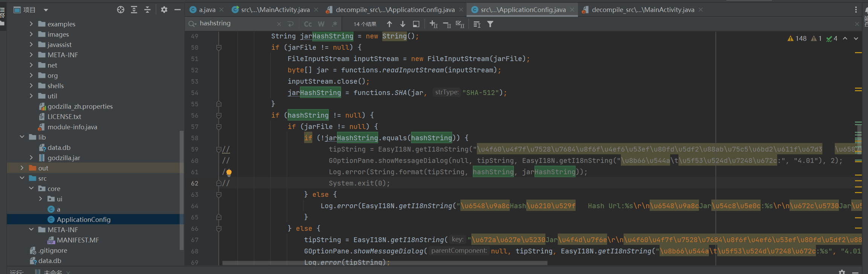Click the locate opened file target icon
The image size is (868, 274).
point(121,10)
